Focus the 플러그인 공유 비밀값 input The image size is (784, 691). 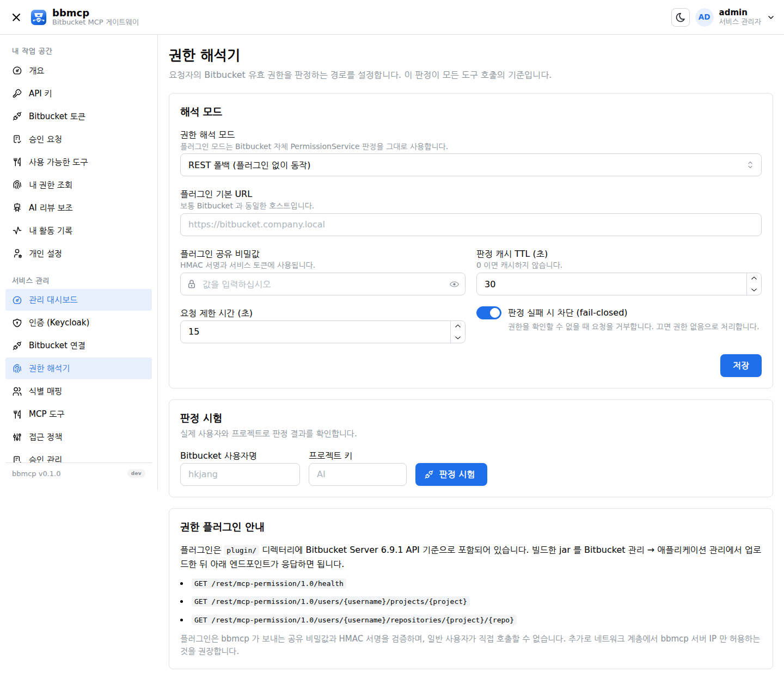click(x=322, y=284)
